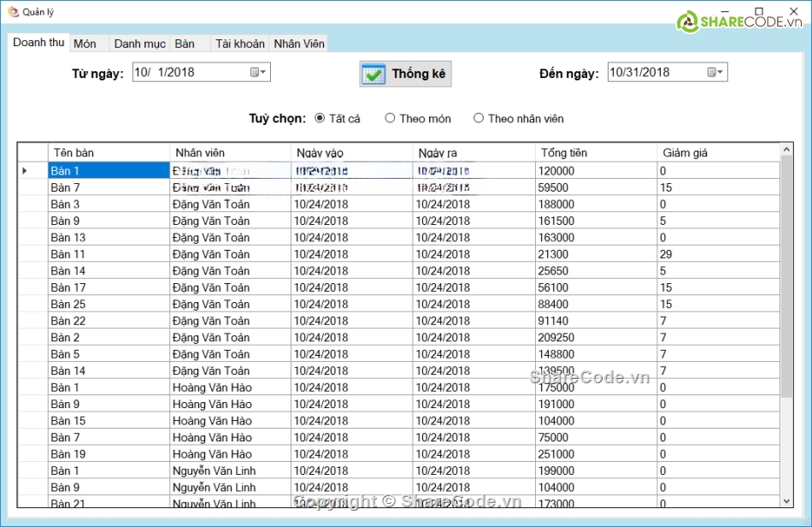Sort by Tên bàn column header
Screen dimensions: 812x527
coord(109,152)
